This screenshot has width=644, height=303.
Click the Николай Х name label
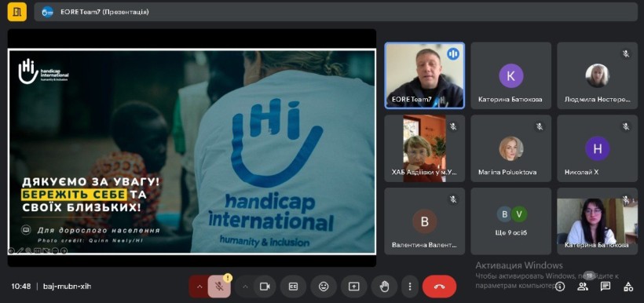581,172
